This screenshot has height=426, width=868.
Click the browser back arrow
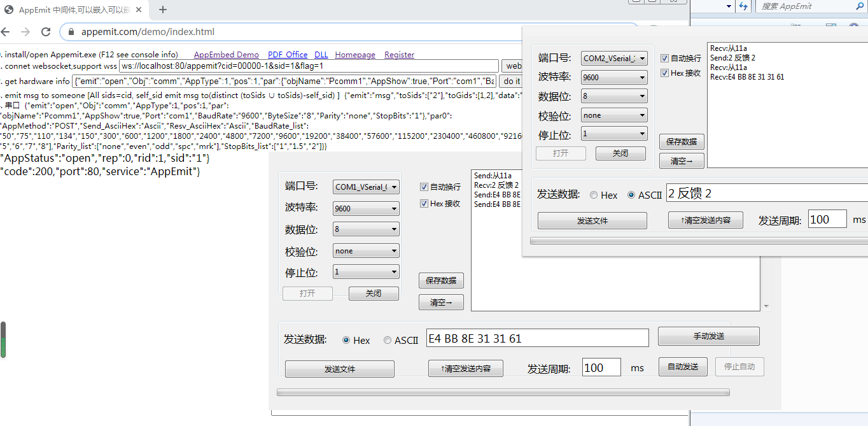[6, 31]
